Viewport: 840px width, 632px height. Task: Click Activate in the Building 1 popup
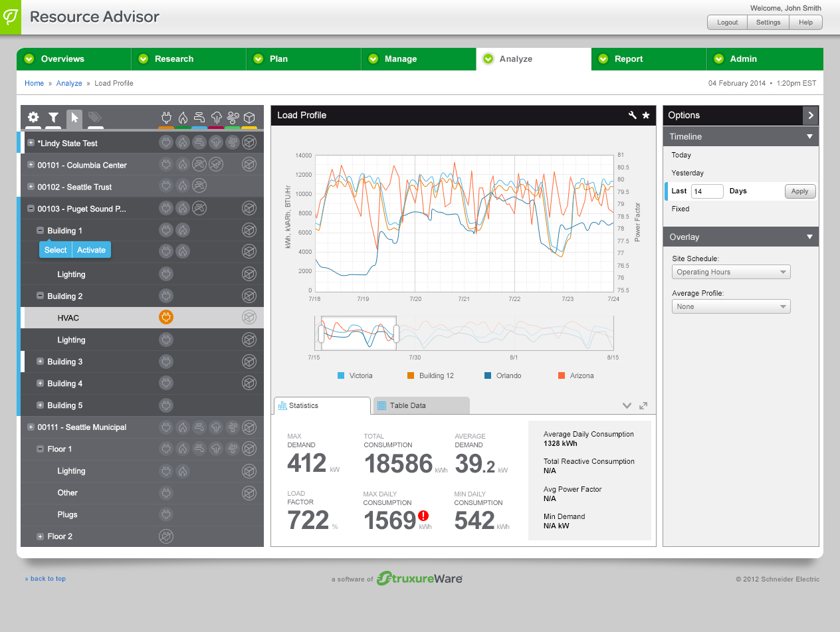pyautogui.click(x=91, y=250)
